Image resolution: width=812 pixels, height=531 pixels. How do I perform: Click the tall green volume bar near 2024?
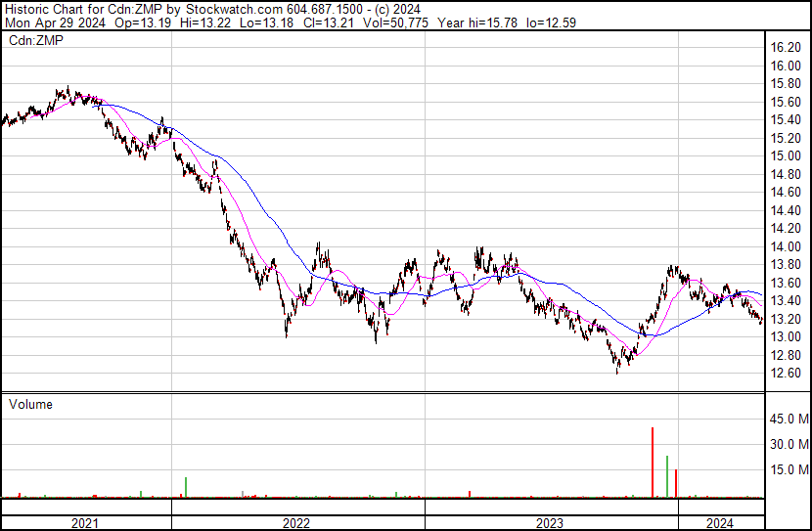coord(667,476)
